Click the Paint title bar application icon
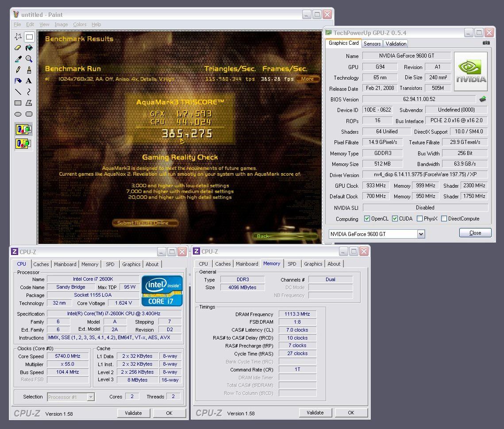Screen dimensions: 504x429 (x=16, y=15)
